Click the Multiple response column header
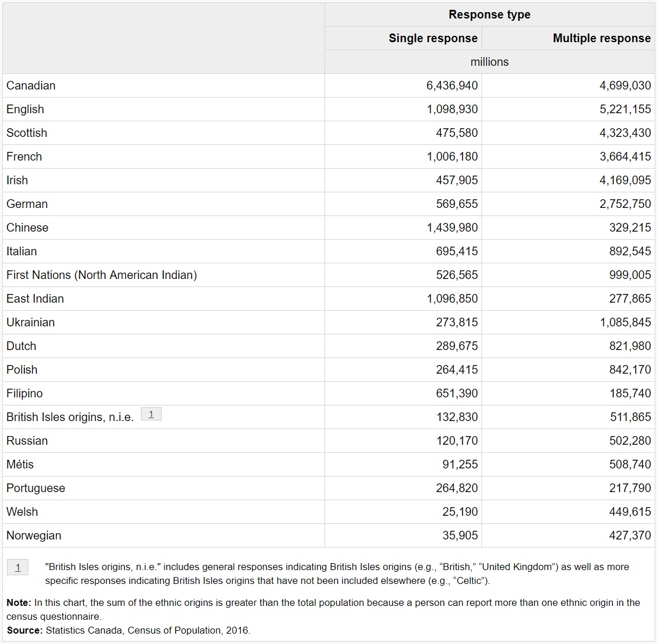The width and height of the screenshot is (657, 644). 601,39
